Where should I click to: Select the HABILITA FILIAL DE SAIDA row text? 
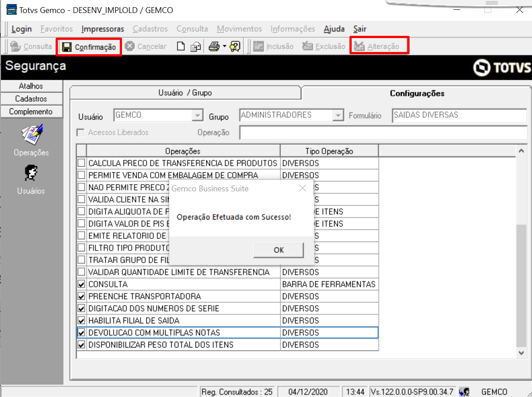click(134, 320)
